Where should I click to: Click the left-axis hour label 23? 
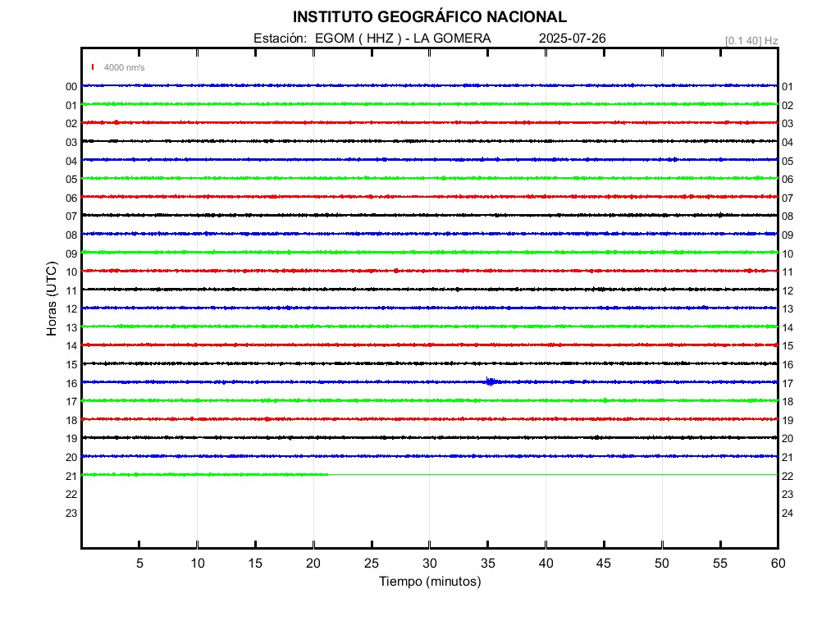71,514
